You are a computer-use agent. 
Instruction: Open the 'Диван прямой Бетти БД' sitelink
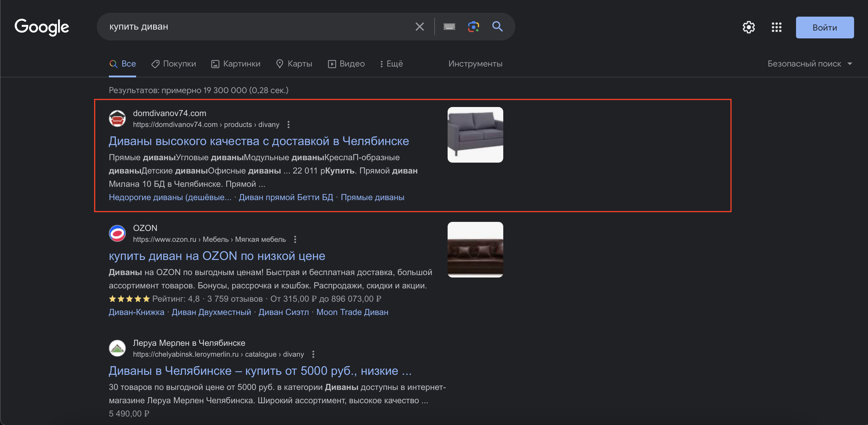[x=286, y=197]
